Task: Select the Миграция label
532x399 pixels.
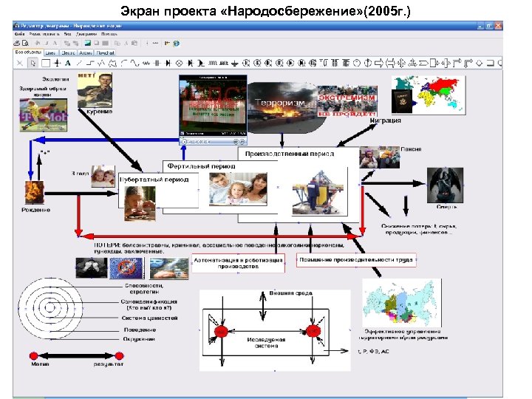Action: 385,120
